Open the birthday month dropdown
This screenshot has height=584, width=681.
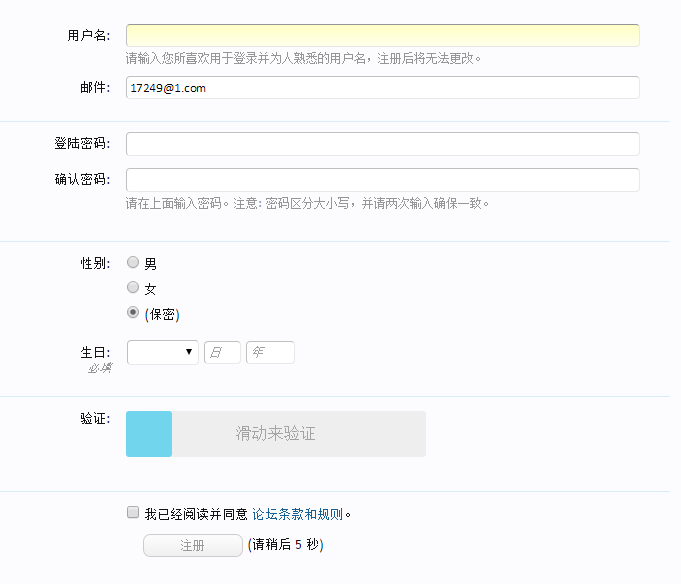162,352
